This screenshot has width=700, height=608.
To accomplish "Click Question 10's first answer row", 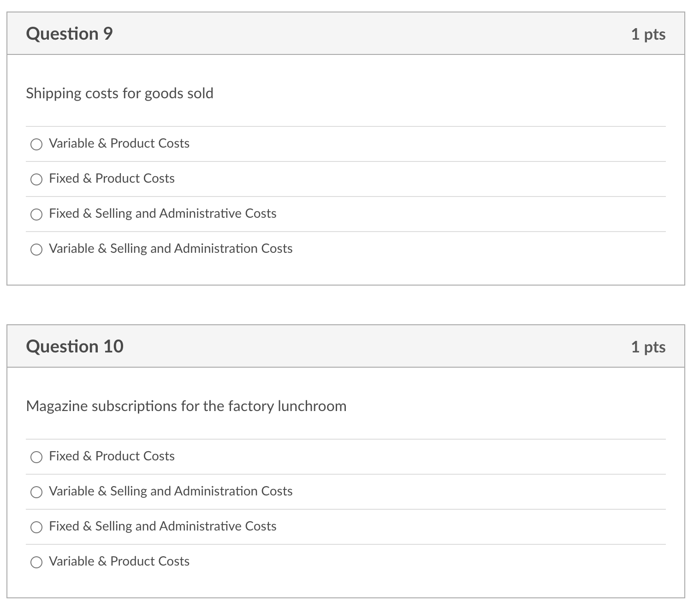I will click(111, 456).
